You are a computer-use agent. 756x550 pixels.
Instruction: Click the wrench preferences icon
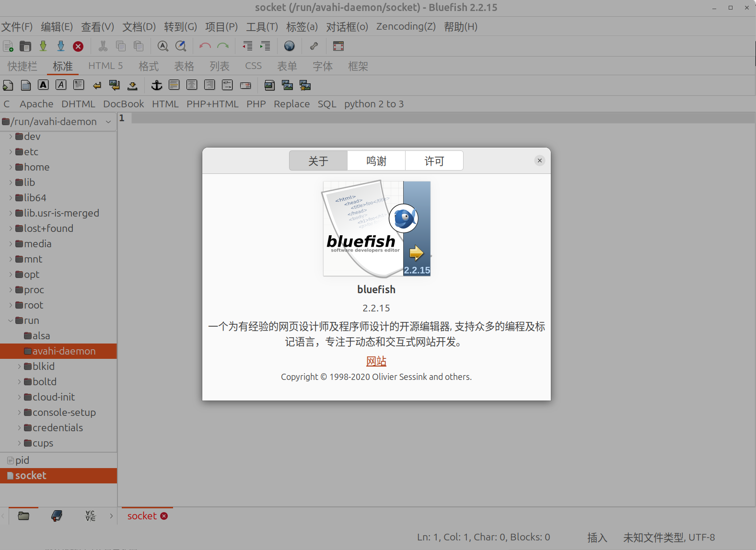click(x=314, y=46)
